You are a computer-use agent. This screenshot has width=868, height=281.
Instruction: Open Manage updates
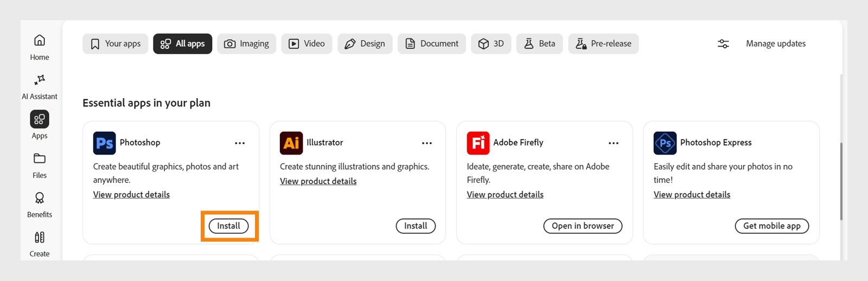776,44
